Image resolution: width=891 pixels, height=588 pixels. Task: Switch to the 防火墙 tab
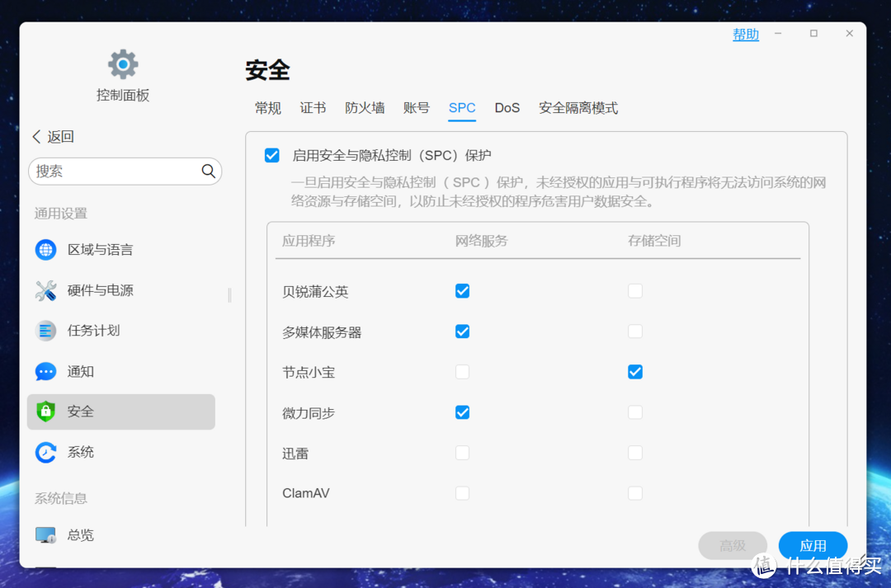click(365, 108)
